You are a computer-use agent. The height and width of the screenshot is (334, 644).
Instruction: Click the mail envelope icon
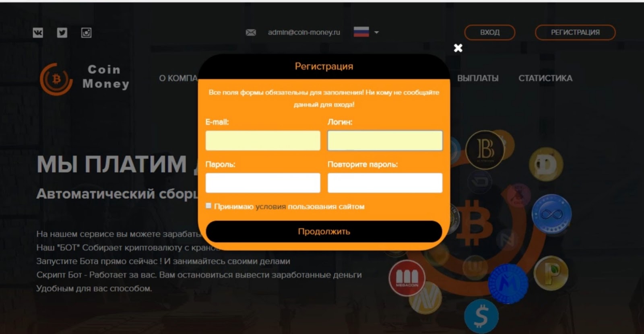tap(251, 32)
